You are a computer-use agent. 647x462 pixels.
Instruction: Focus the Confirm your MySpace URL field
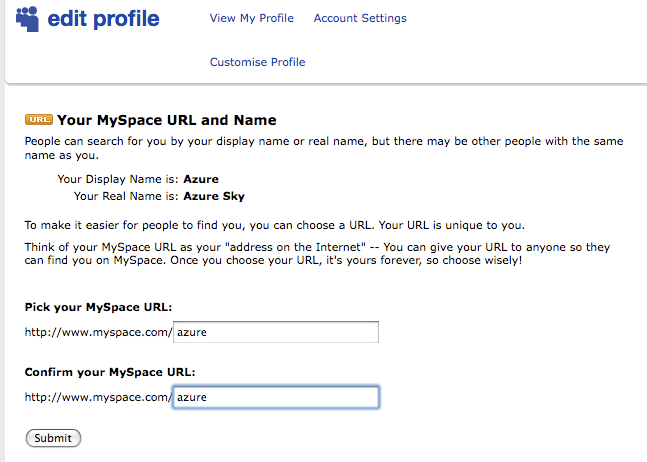276,397
